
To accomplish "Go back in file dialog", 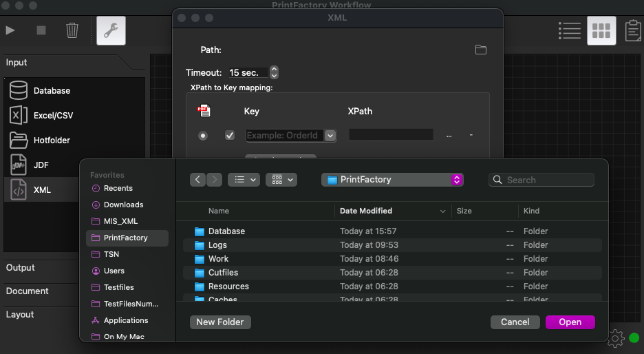I will pos(197,180).
